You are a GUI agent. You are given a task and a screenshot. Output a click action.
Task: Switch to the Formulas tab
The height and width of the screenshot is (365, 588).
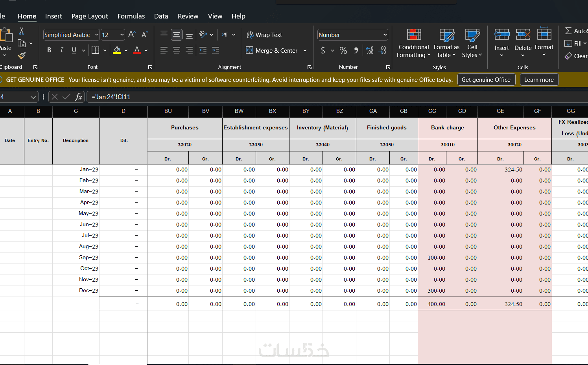coord(131,16)
